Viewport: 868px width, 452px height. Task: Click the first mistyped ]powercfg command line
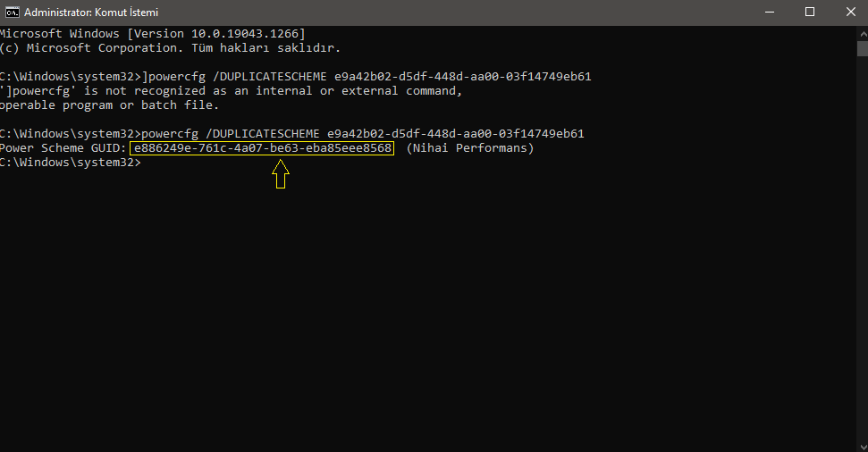point(296,76)
